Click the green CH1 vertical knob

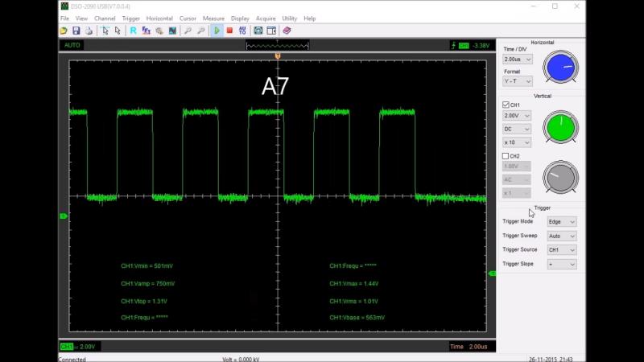(x=560, y=127)
